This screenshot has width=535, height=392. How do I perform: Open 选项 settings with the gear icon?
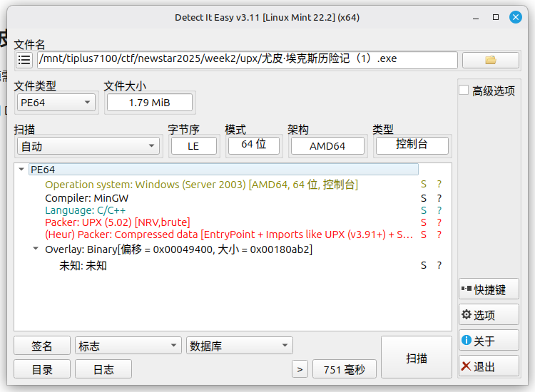489,315
